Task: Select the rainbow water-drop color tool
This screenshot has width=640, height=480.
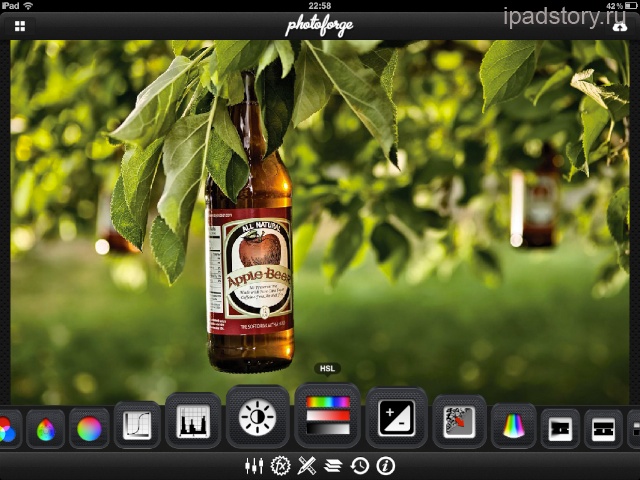Action: [x=46, y=429]
